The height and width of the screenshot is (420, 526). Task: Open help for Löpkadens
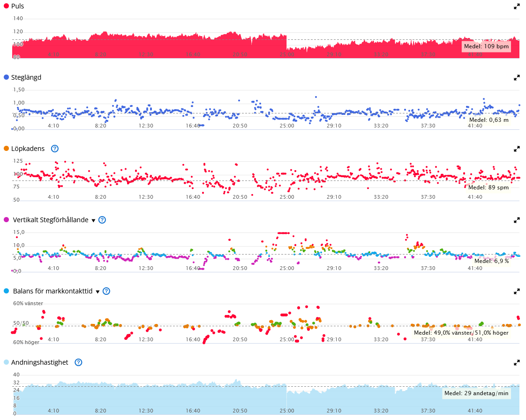[x=55, y=149]
